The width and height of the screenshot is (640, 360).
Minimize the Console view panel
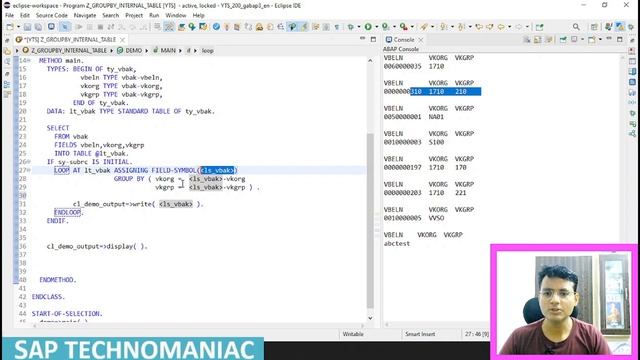click(x=609, y=39)
